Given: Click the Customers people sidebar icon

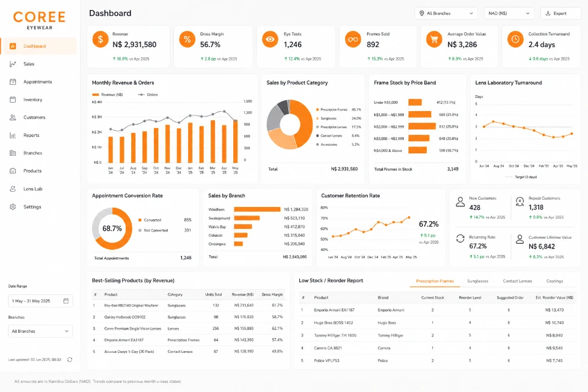Looking at the screenshot, I should point(13,117).
